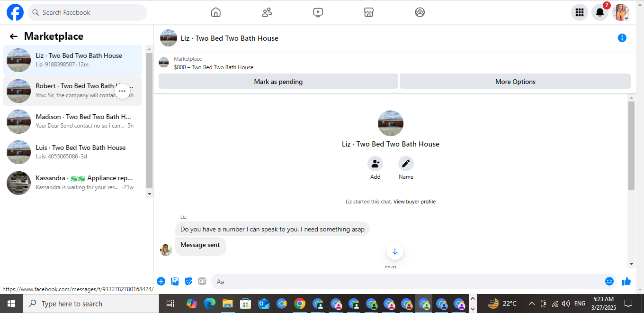This screenshot has height=313, width=644.
Task: Attach a file with image icon
Action: [x=175, y=281]
